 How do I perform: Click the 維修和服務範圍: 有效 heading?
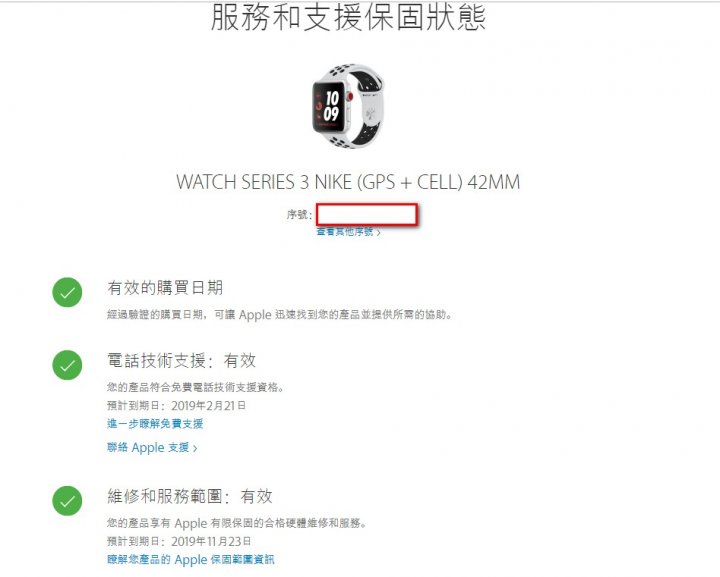(x=190, y=496)
